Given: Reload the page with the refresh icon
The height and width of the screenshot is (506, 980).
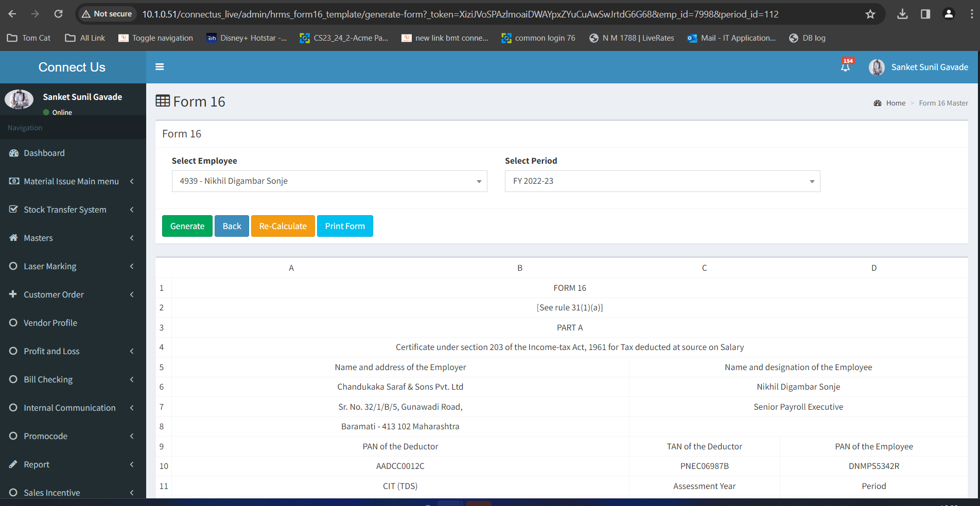Looking at the screenshot, I should [x=58, y=14].
